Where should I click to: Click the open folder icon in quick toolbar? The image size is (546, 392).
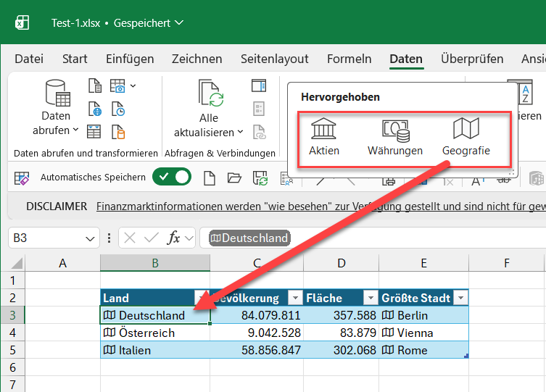[x=233, y=178]
